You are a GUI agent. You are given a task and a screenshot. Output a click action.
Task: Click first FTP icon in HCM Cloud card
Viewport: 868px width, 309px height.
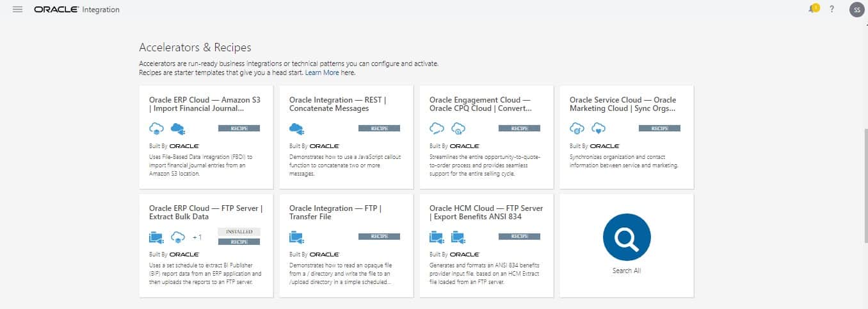[x=437, y=237]
